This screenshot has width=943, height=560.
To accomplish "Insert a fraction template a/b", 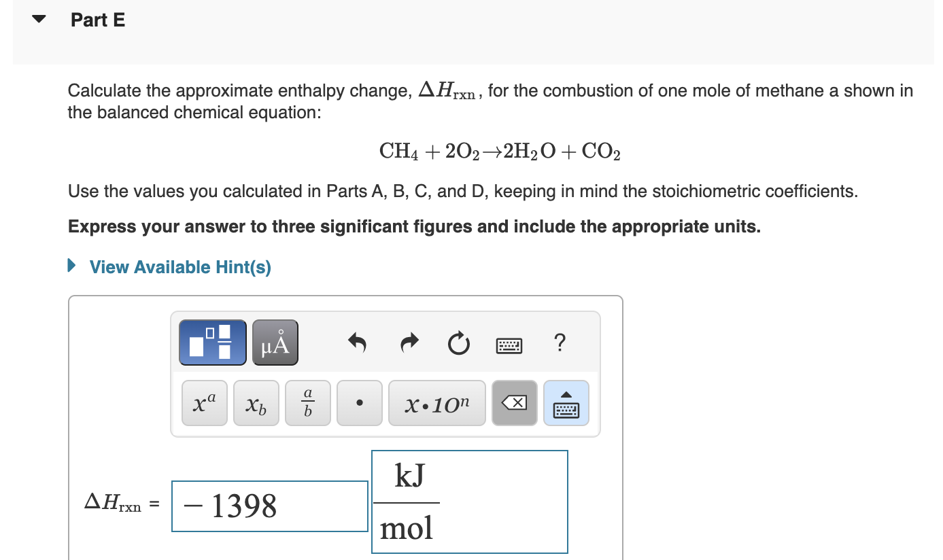I will pyautogui.click(x=307, y=403).
